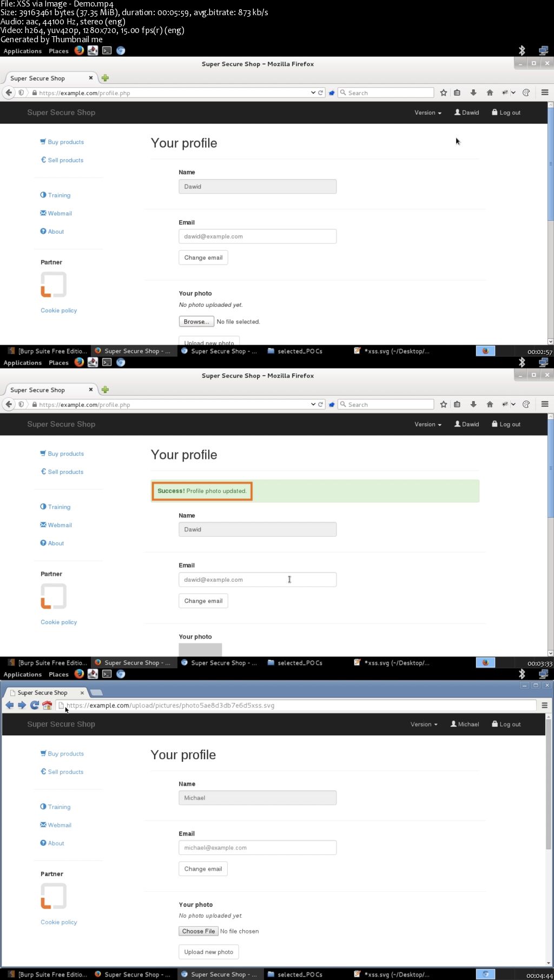Click email field in 00:03:33 frame

tap(258, 580)
